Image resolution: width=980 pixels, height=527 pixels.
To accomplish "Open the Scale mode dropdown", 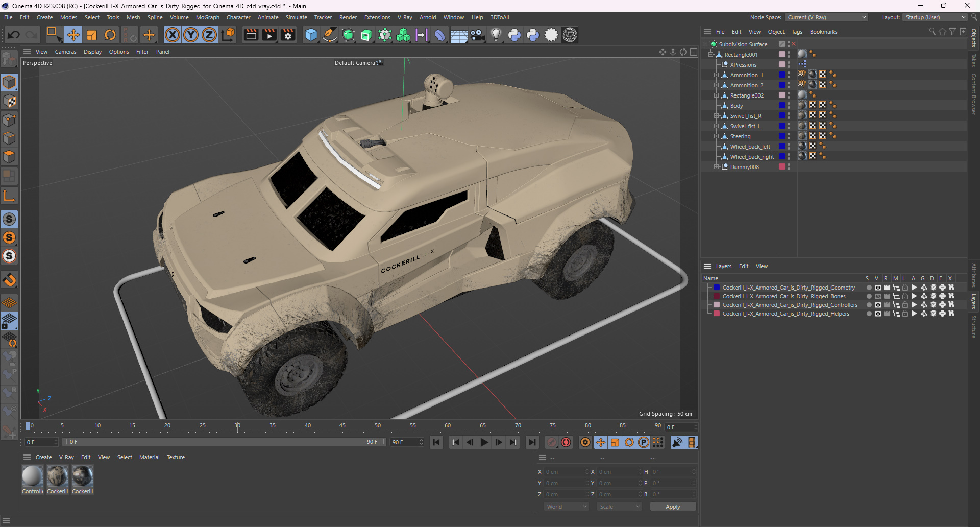I will (x=620, y=507).
